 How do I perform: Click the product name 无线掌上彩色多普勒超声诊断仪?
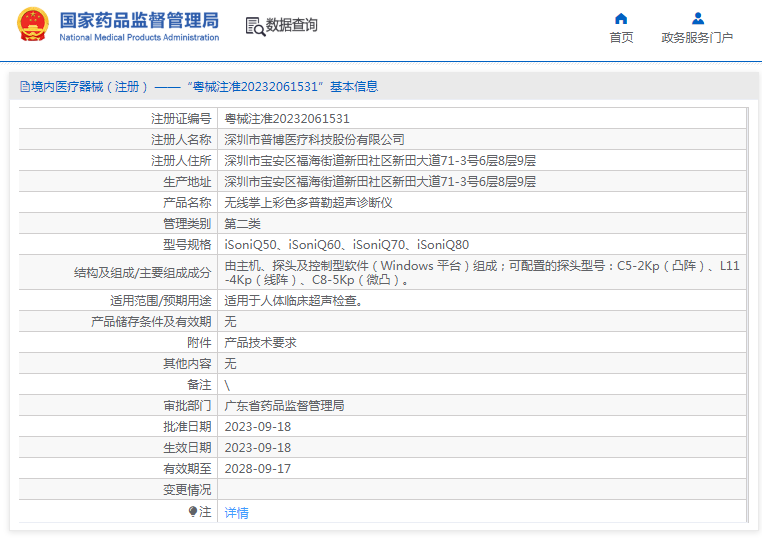pyautogui.click(x=308, y=202)
